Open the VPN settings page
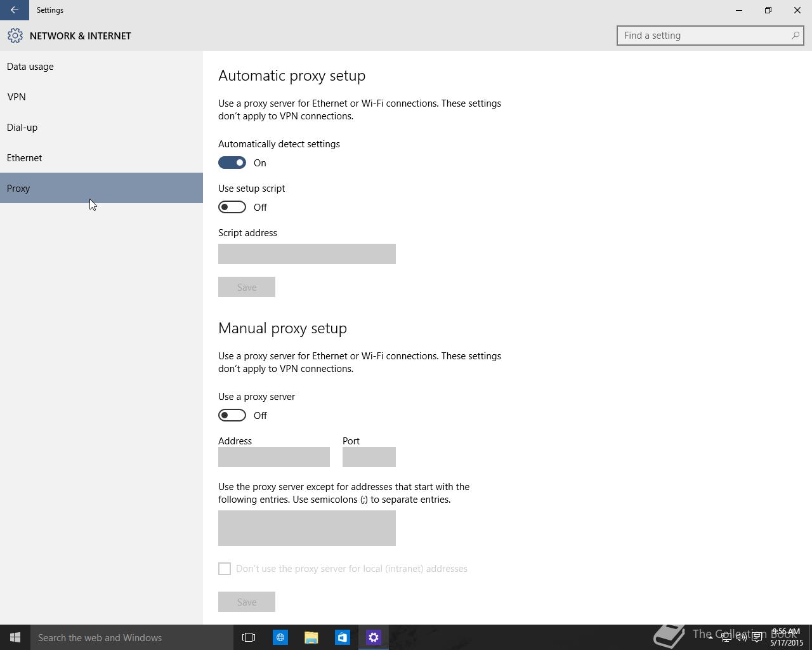This screenshot has height=650, width=812. coord(101,96)
